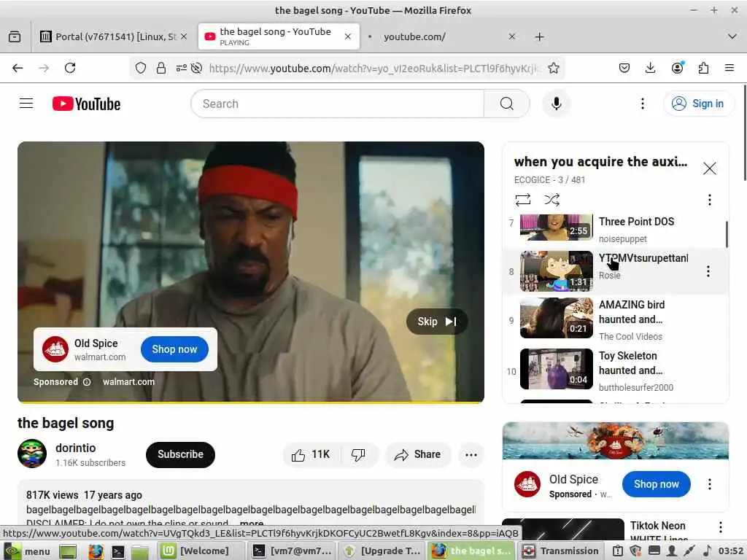View site security padlock info
Image resolution: width=747 pixels, height=560 pixels.
click(x=161, y=68)
